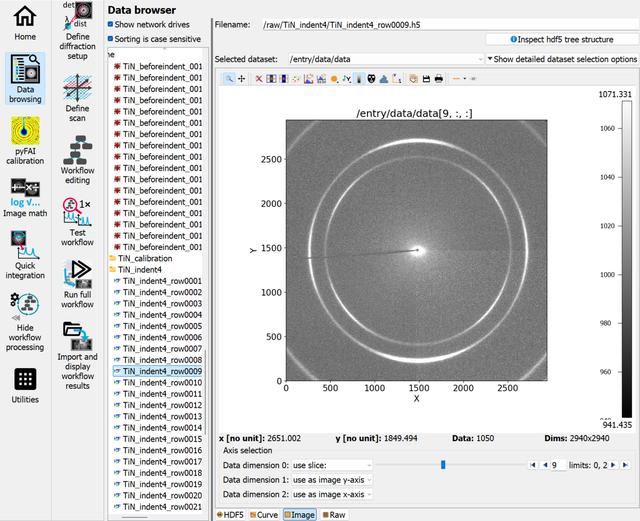Open Test workflow
Image resolution: width=640 pixels, height=521 pixels.
click(x=78, y=222)
